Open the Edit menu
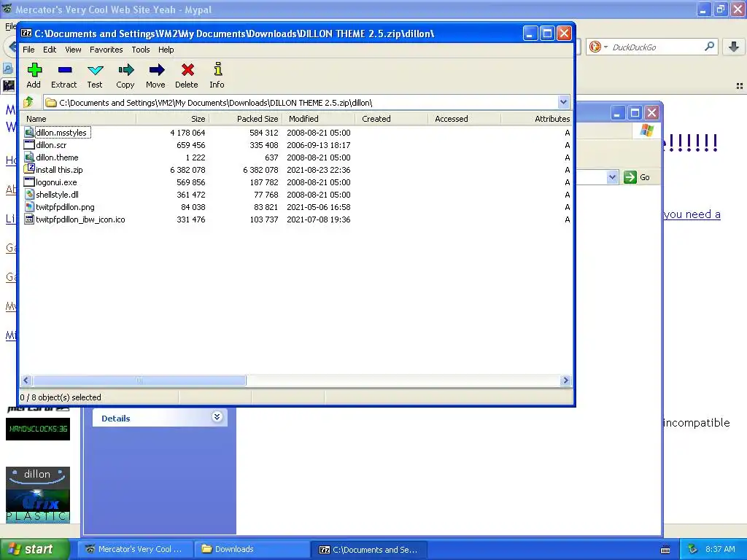747x560 pixels. pos(50,50)
